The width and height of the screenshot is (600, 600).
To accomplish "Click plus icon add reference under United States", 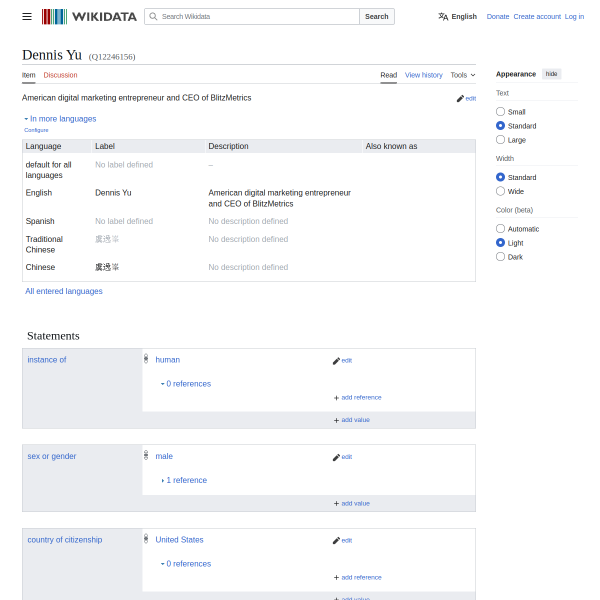I will point(336,577).
